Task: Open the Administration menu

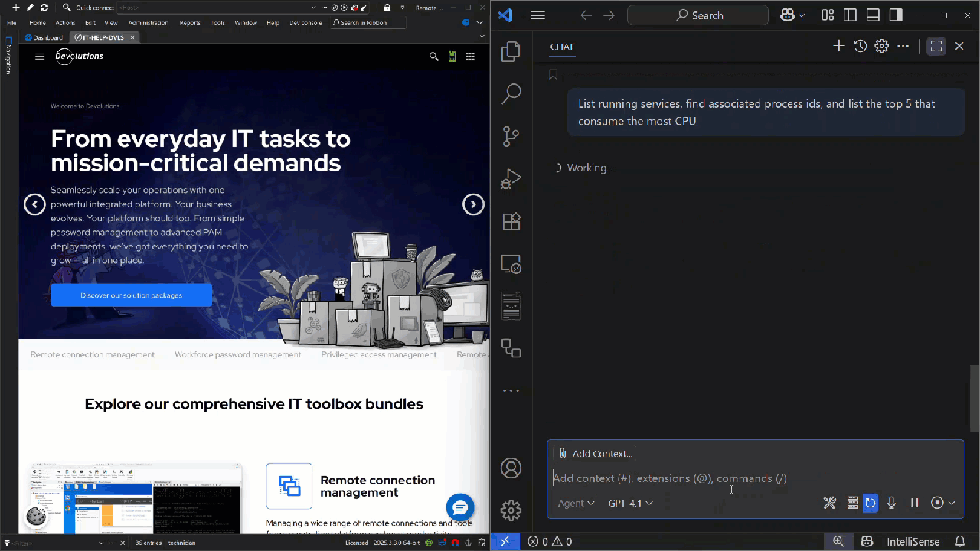Action: pyautogui.click(x=148, y=23)
